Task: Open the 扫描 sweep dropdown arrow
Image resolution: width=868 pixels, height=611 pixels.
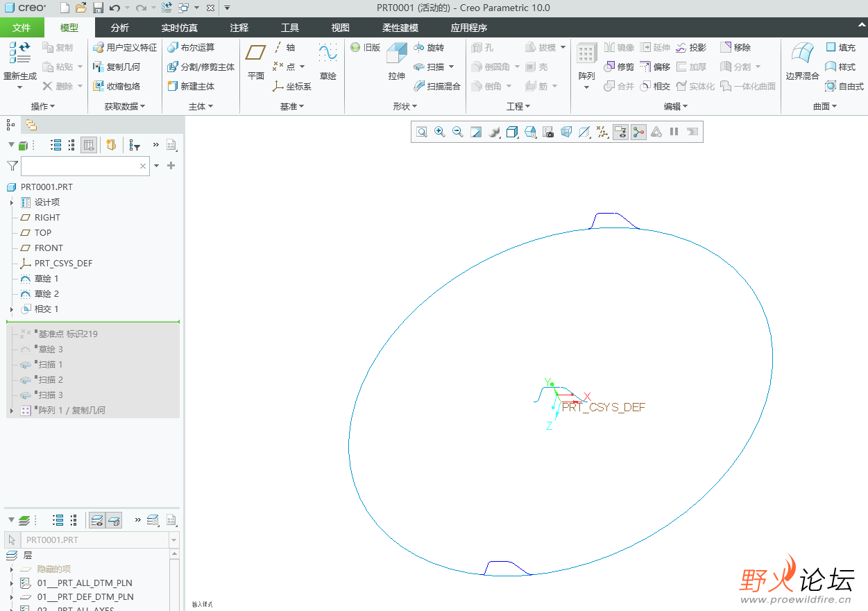Action: pyautogui.click(x=452, y=67)
